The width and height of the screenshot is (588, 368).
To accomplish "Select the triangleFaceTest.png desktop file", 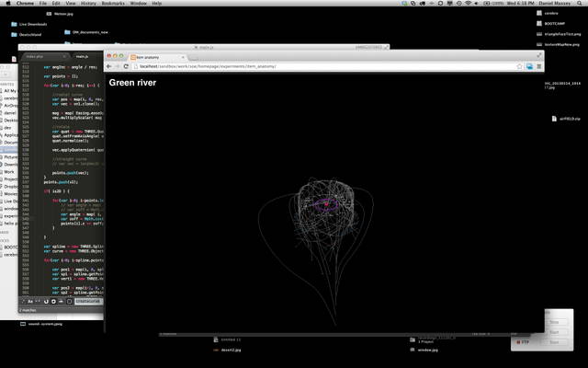I will 559,34.
